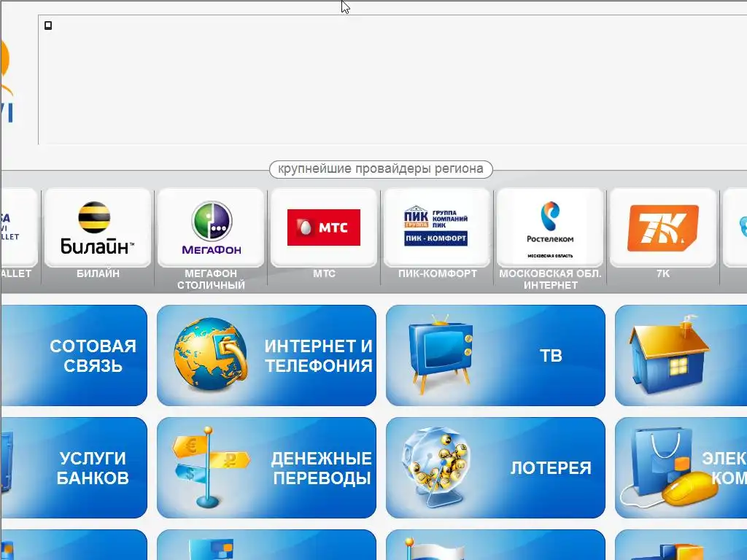
Task: Click the ПИК-КОМФОРТ caption text
Action: coord(438,274)
